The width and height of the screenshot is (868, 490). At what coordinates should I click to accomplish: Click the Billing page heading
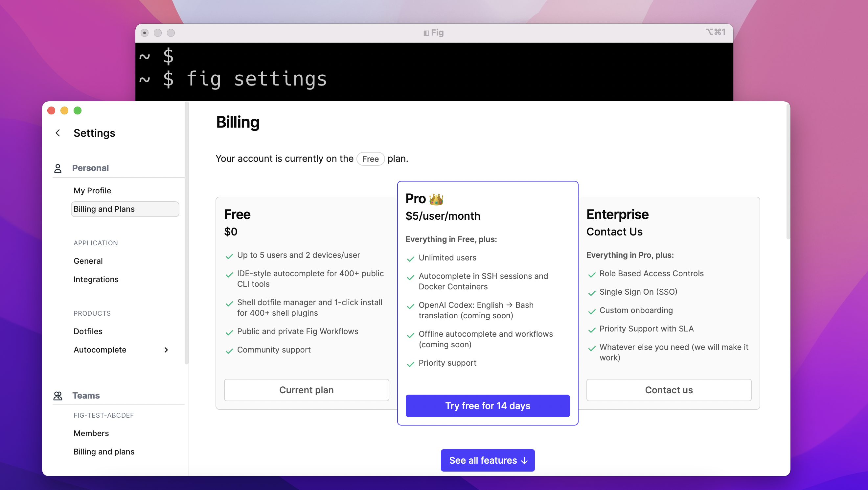click(238, 122)
